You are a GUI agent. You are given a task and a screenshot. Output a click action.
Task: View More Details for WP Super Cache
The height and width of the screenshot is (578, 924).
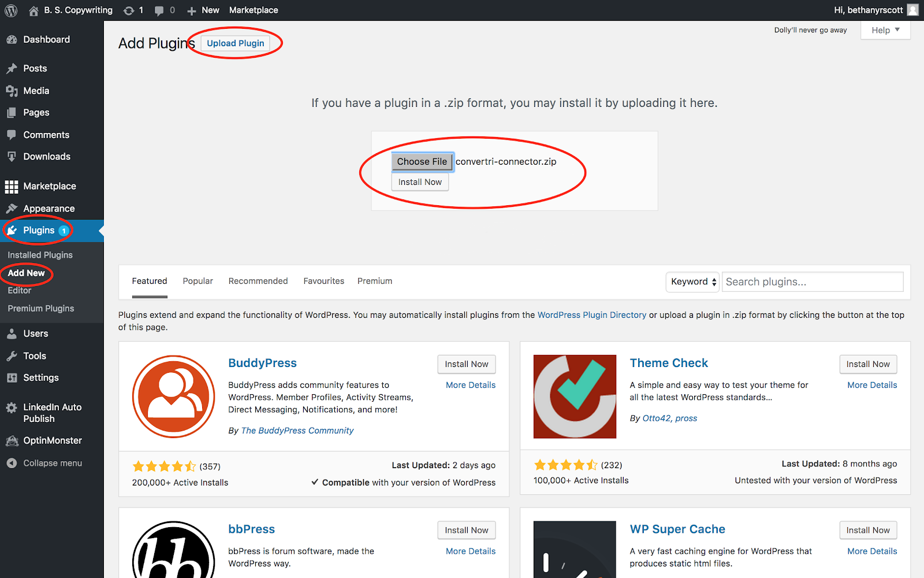872,551
